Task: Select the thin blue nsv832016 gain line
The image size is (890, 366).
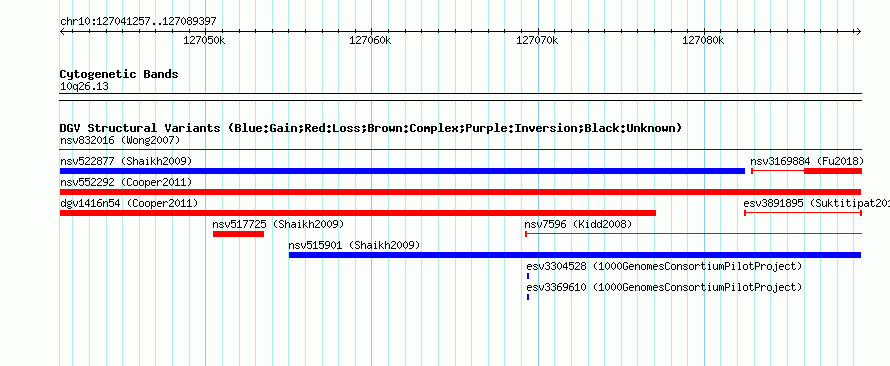Action: click(x=460, y=150)
